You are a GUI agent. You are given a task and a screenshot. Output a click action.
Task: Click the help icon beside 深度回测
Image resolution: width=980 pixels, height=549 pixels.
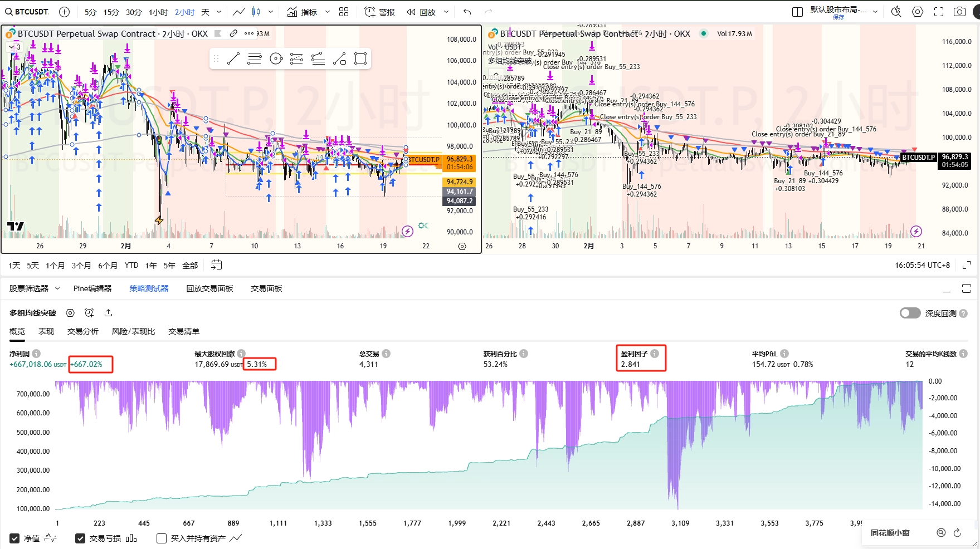(x=963, y=313)
